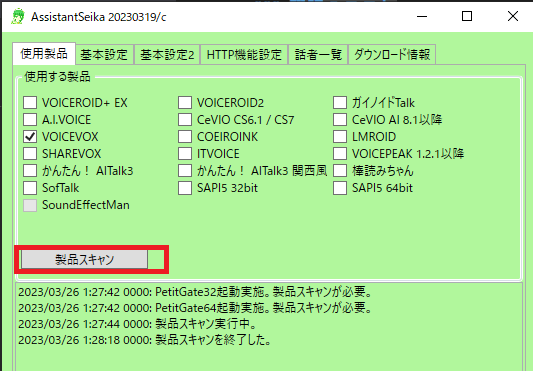Tick the かんたん！AITalk3 checkbox (non-関西風)
This screenshot has height=371, width=533.
pos(30,170)
